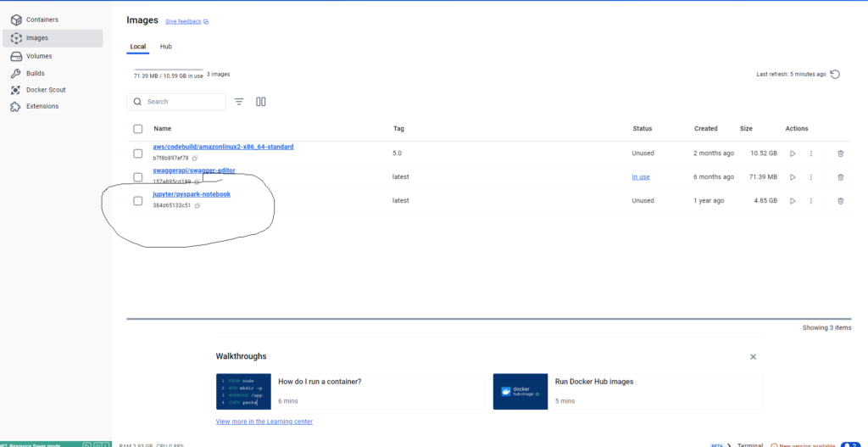
Task: Open swaggerapi/swagger-editor image link
Action: point(194,170)
